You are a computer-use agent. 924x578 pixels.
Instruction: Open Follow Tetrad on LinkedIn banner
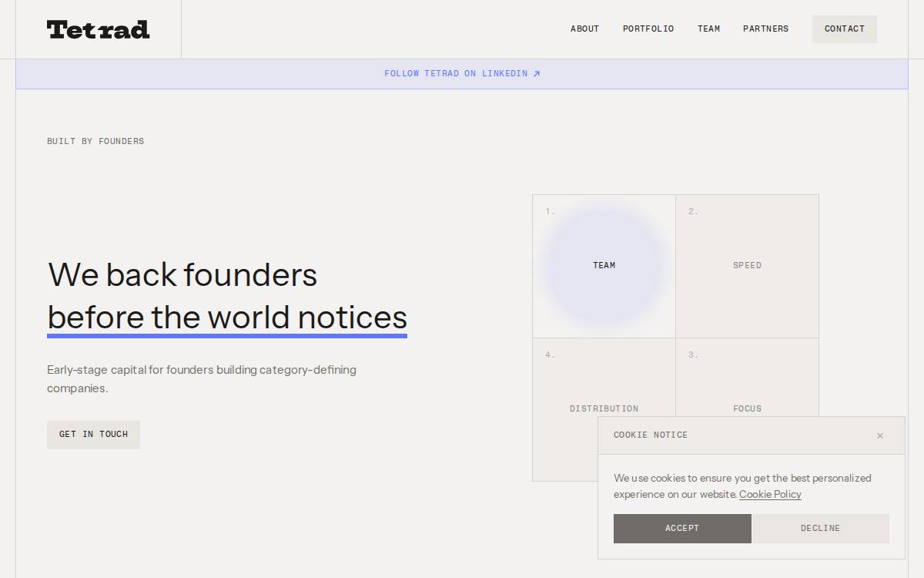pyautogui.click(x=462, y=74)
